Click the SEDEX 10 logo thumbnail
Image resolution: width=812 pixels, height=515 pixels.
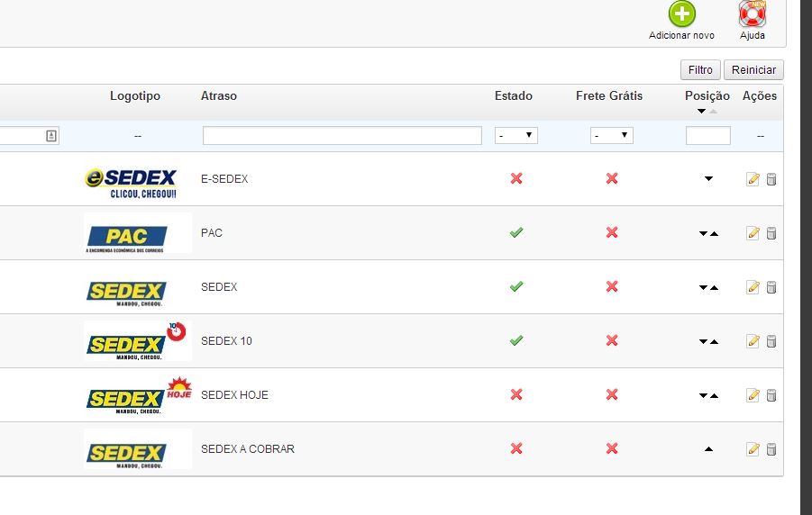(138, 341)
